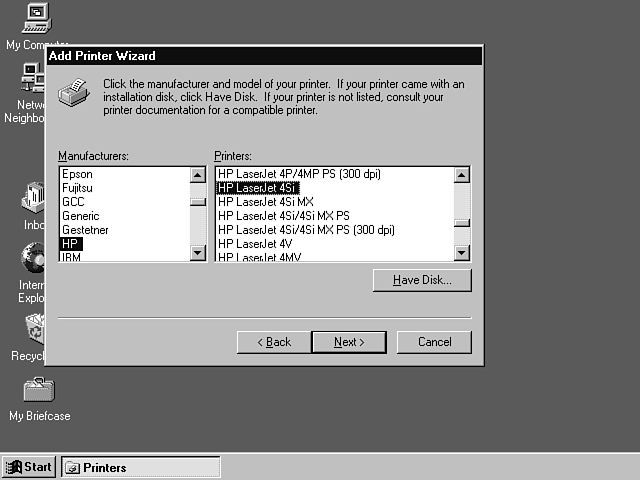
Task: Select Epson in the Manufacturers list
Action: 77,174
